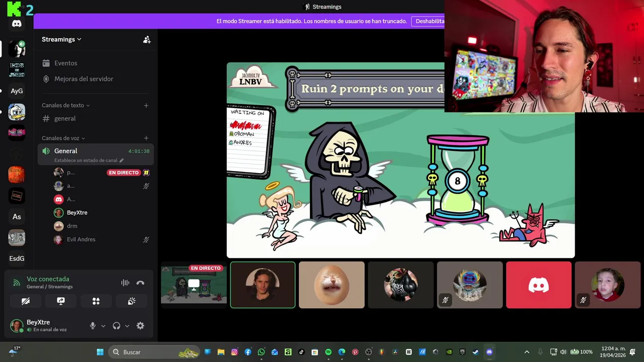The height and width of the screenshot is (362, 644).
Task: Create a new text channel plus
Action: pyautogui.click(x=146, y=106)
